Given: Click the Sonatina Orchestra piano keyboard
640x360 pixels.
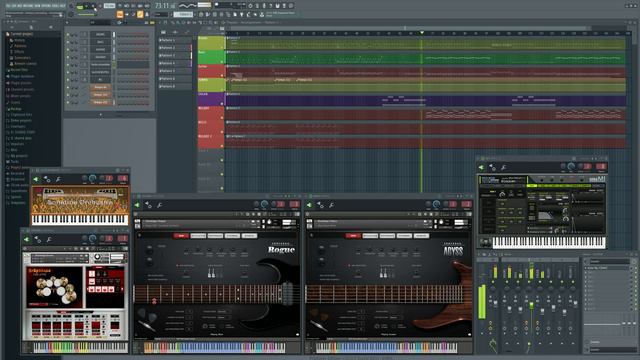Looking at the screenshot, I should [80, 220].
